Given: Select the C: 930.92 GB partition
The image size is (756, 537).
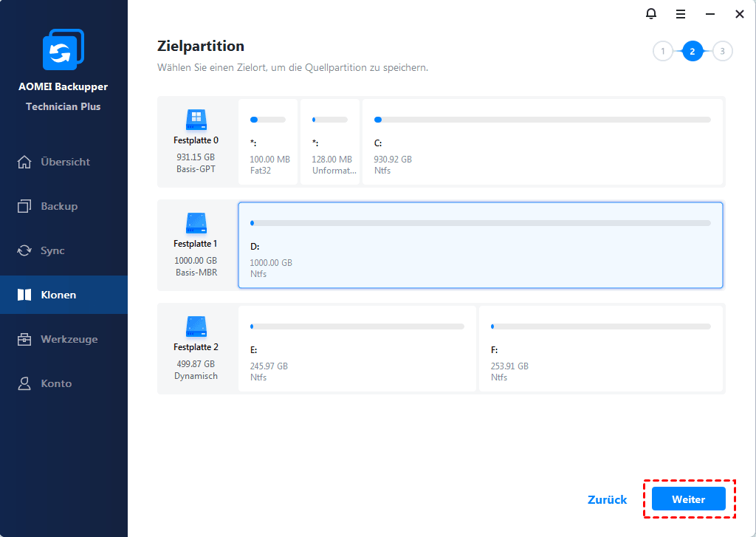Looking at the screenshot, I should [542, 142].
